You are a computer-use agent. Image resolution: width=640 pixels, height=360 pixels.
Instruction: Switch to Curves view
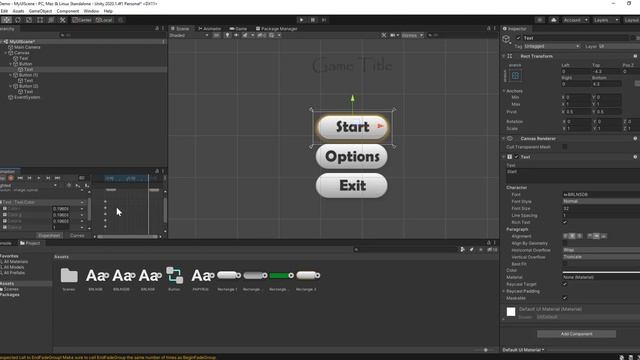(x=77, y=236)
